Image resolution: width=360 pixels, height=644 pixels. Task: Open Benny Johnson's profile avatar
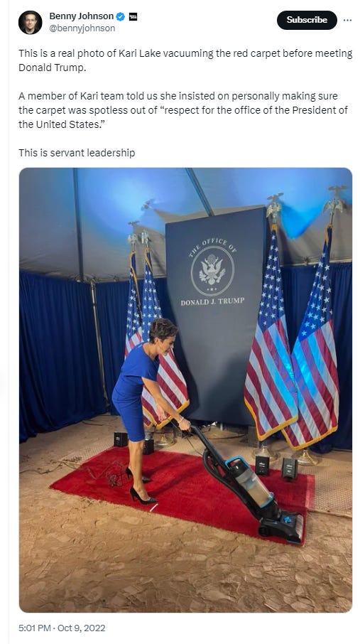pyautogui.click(x=30, y=23)
